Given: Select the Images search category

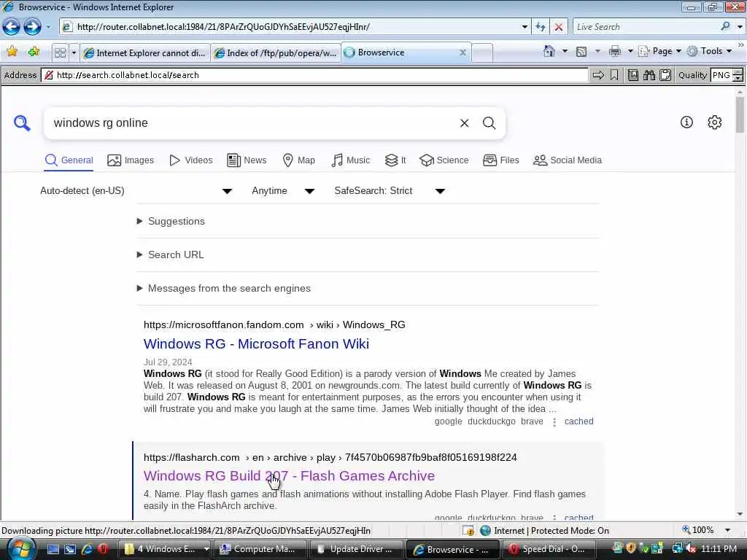Looking at the screenshot, I should coord(131,160).
